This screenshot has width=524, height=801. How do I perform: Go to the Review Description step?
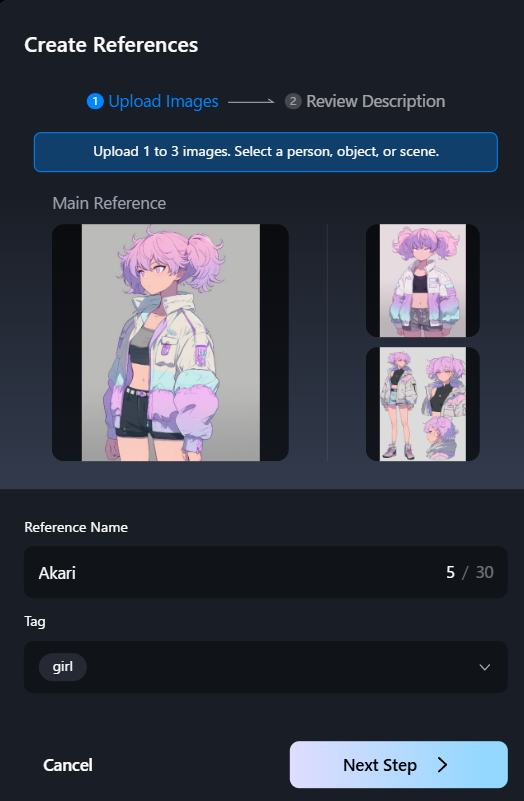(375, 101)
